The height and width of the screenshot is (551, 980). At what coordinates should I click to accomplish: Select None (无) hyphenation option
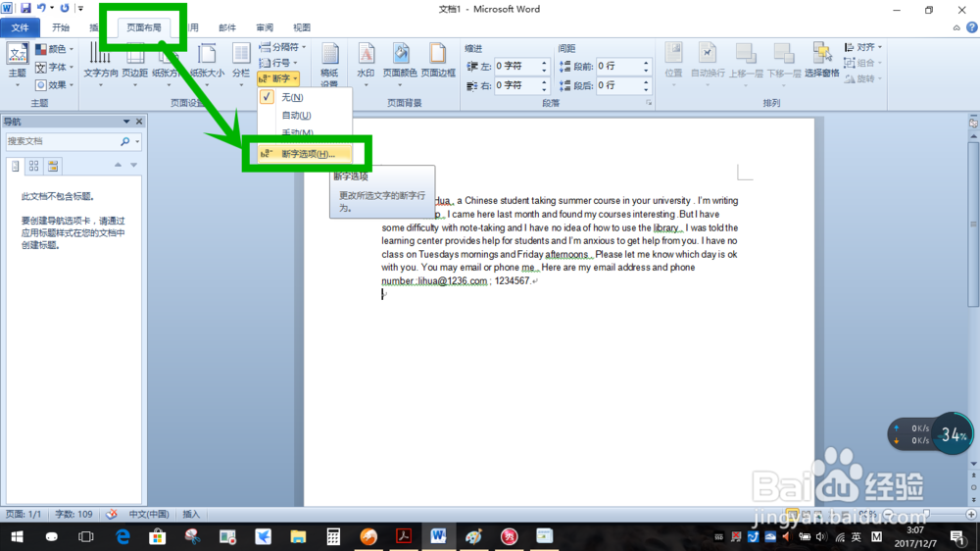click(305, 97)
